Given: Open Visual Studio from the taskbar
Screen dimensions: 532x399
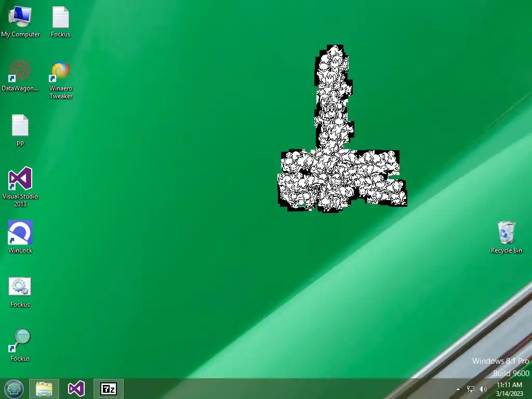Looking at the screenshot, I should (76, 389).
